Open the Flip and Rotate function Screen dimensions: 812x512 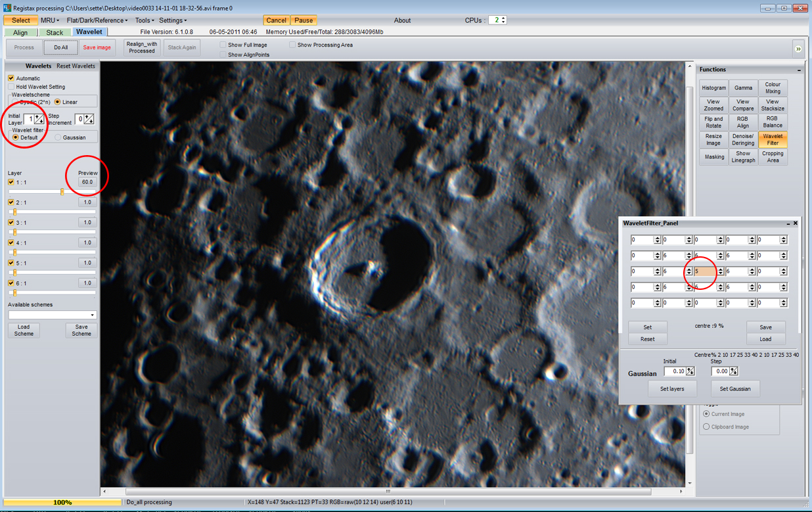tap(713, 122)
